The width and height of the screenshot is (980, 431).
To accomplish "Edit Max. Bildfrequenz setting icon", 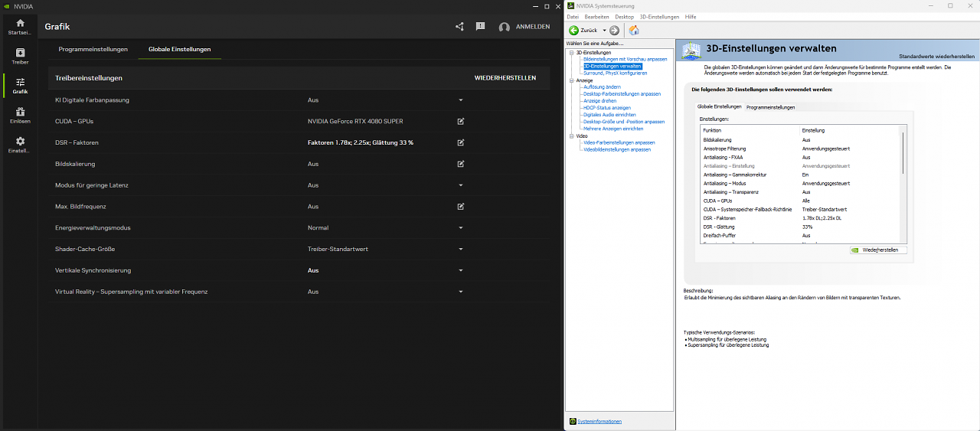I will click(461, 207).
